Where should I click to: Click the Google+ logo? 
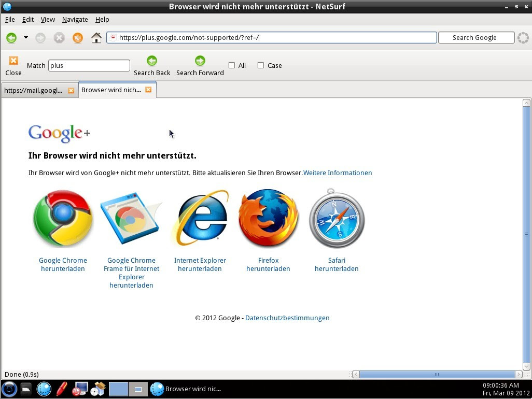pos(60,133)
